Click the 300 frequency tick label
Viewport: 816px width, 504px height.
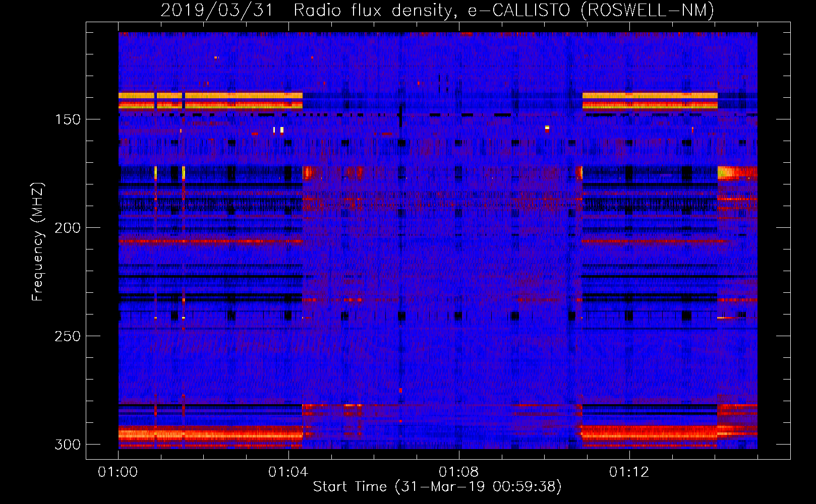(68, 445)
